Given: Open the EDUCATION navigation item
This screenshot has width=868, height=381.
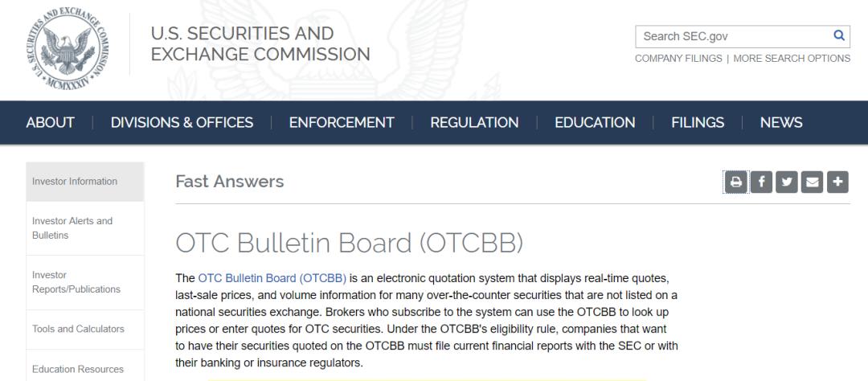Looking at the screenshot, I should 595,123.
